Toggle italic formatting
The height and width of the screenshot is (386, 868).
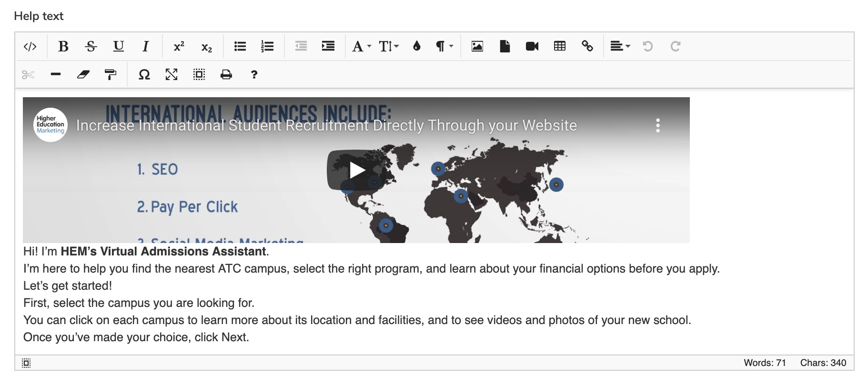point(146,46)
